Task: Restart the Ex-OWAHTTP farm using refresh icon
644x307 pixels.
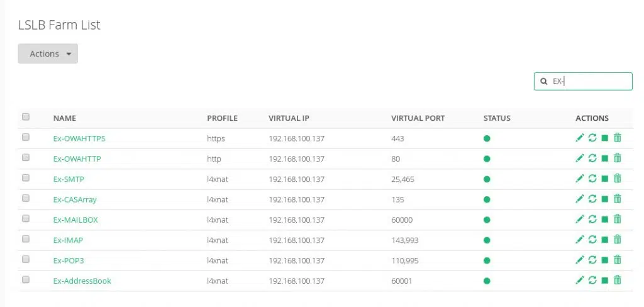Action: click(592, 159)
